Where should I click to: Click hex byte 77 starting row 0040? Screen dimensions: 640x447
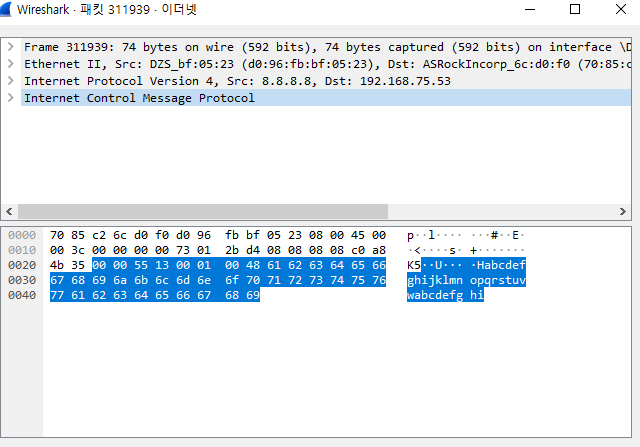(57, 295)
